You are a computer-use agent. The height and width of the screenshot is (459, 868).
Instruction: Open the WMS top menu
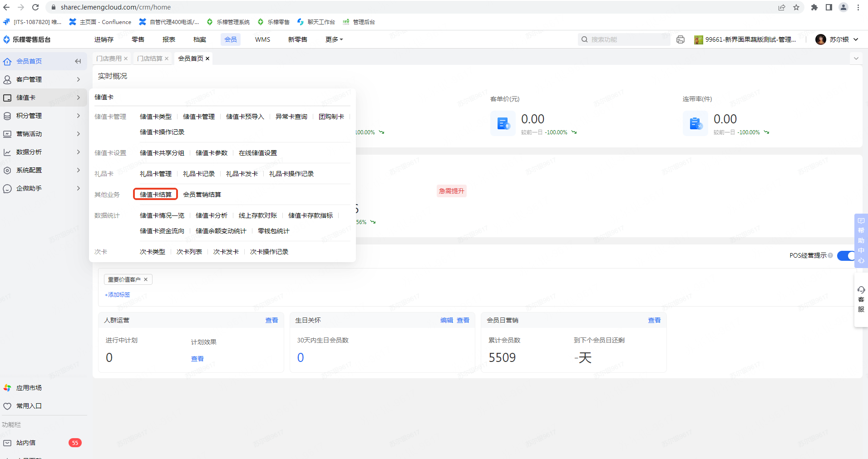pos(262,39)
